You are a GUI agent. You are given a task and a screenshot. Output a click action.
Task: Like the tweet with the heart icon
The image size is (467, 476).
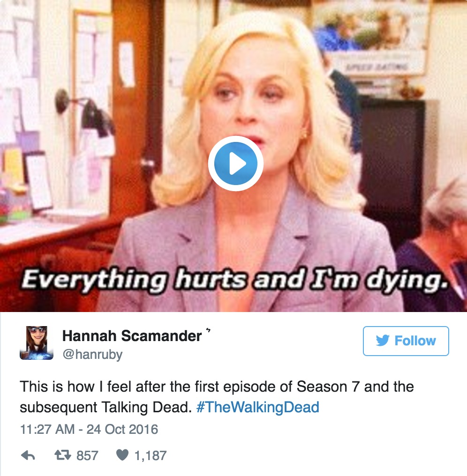(x=122, y=455)
